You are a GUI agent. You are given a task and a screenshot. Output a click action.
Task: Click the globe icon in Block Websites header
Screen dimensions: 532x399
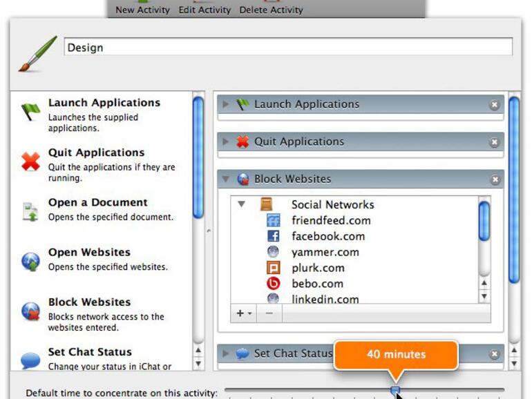243,179
